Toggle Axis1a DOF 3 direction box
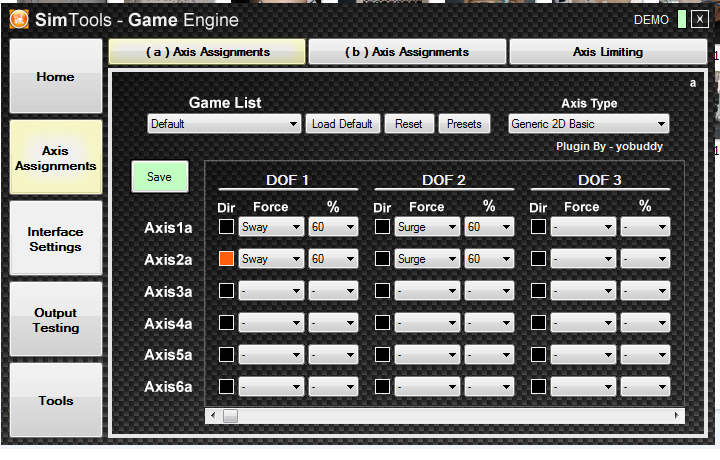The height and width of the screenshot is (460, 720). [538, 227]
